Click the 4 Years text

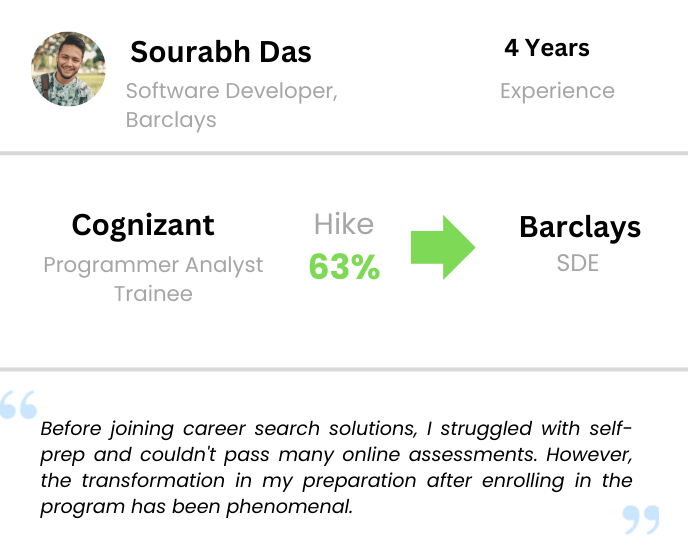tap(546, 48)
